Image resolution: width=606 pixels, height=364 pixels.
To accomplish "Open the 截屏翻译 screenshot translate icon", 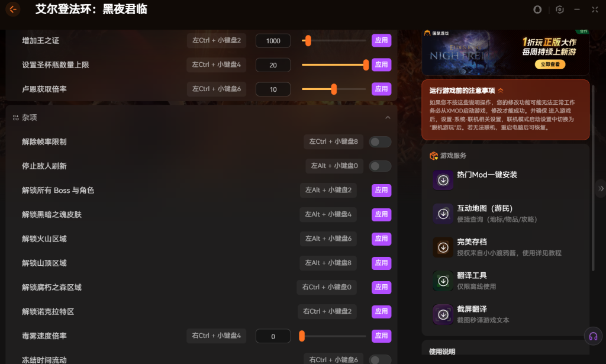I will click(443, 314).
